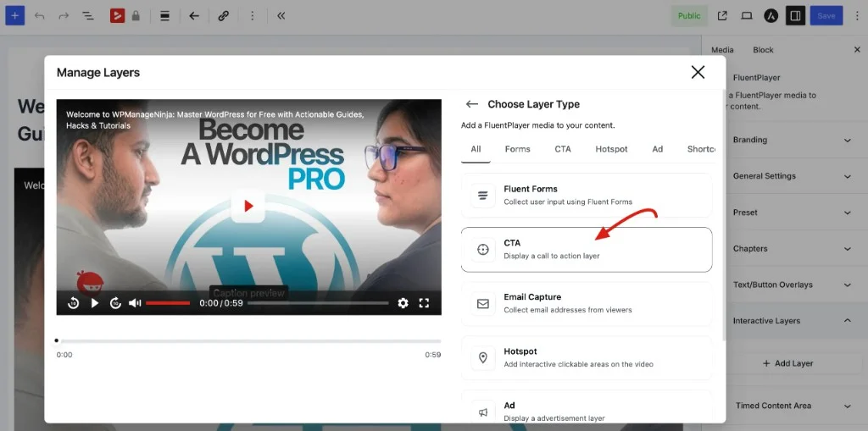Click the Add Layer button

787,363
